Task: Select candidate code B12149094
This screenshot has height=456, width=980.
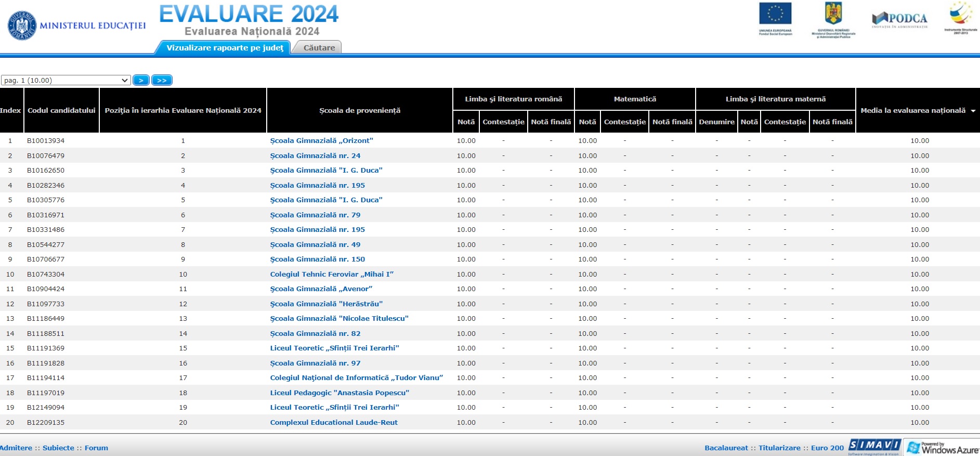Action: [x=46, y=407]
